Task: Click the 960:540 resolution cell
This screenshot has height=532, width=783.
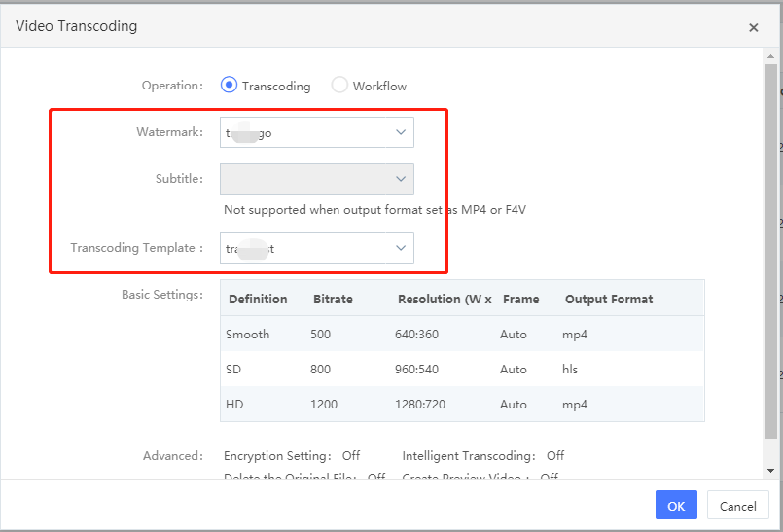Action: pyautogui.click(x=416, y=370)
